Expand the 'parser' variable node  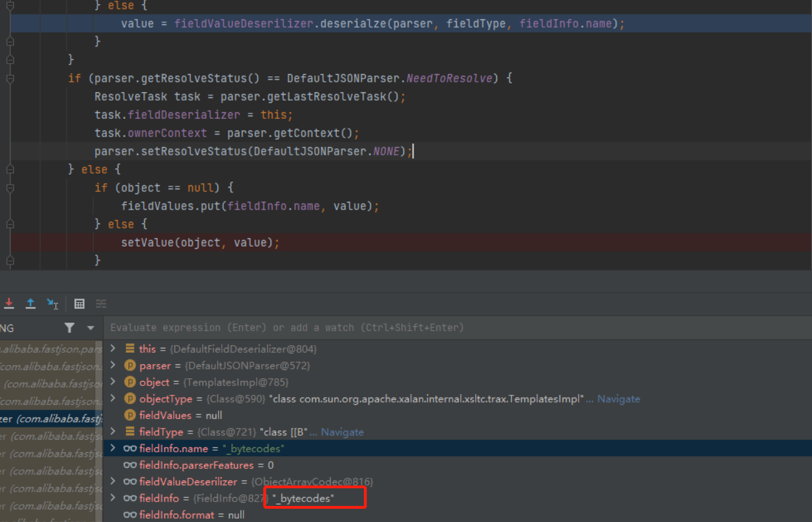(113, 365)
